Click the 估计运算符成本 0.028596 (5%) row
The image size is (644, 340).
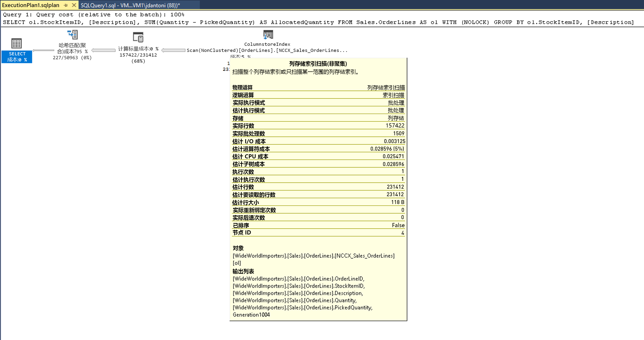pos(318,149)
